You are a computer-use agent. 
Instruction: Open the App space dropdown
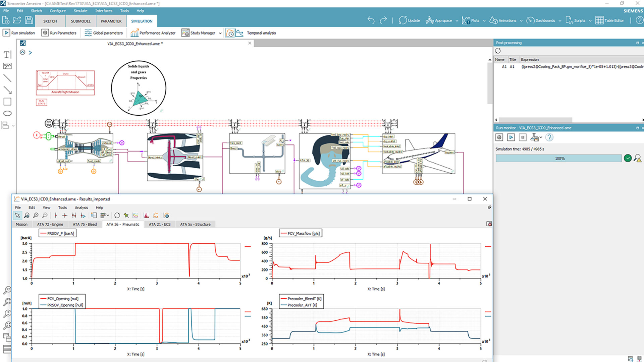[457, 21]
